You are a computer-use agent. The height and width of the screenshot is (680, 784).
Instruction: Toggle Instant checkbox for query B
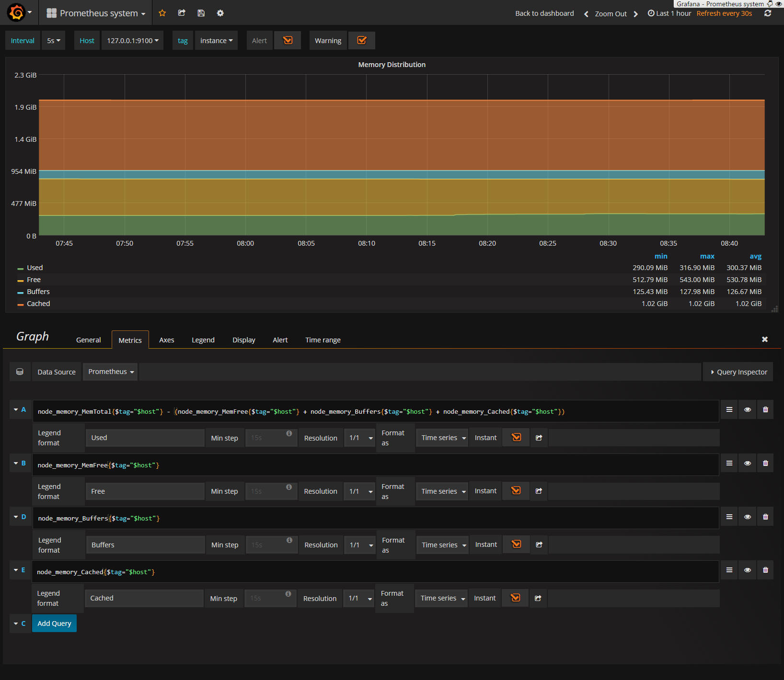516,490
